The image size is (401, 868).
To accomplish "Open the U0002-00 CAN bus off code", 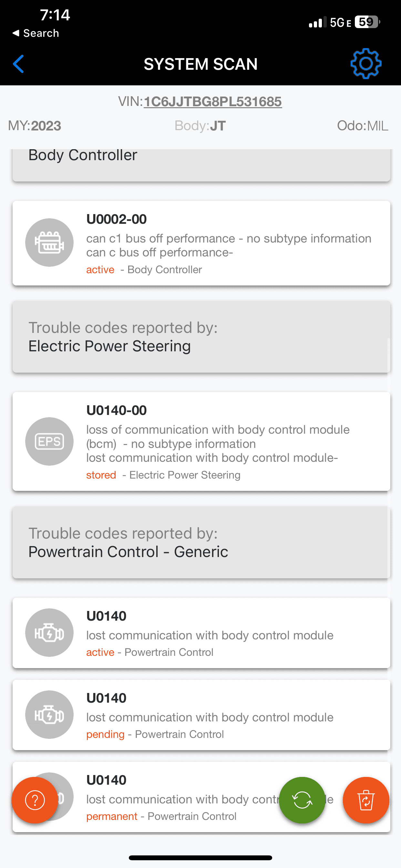I will tap(201, 243).
